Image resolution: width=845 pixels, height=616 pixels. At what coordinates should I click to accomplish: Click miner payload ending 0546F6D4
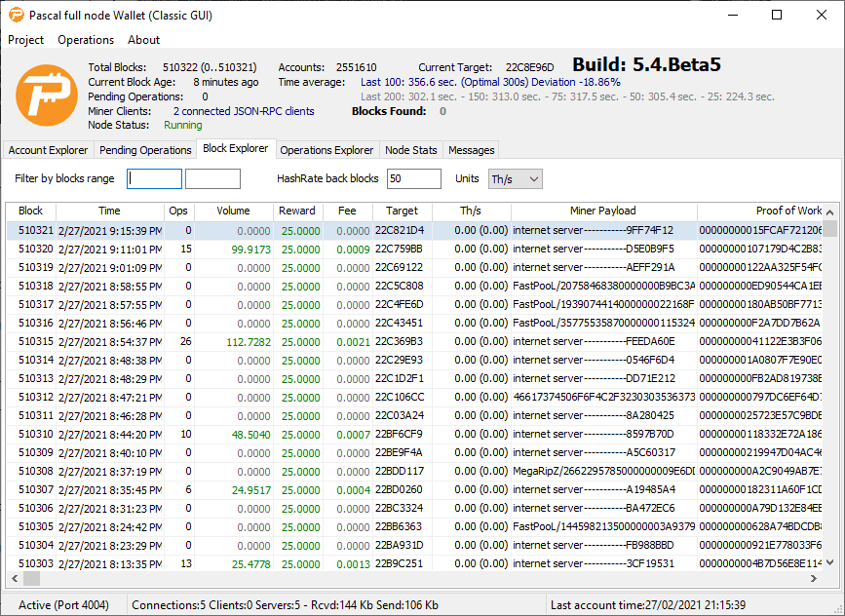(x=603, y=361)
